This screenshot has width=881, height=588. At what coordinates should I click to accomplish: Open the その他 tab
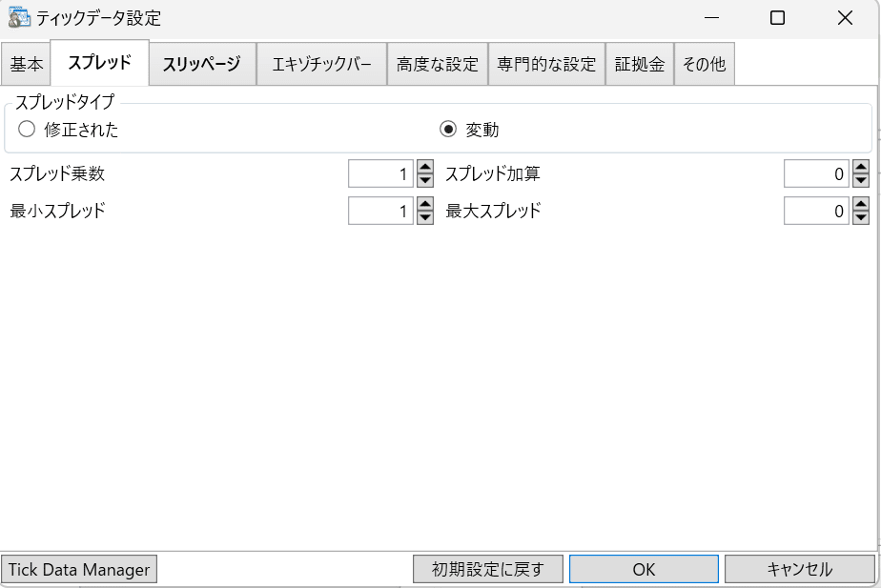coord(705,63)
